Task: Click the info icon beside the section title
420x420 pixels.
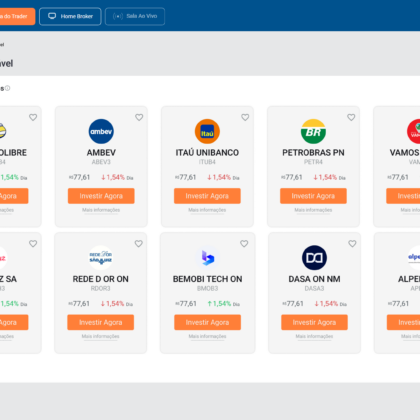Action: (x=7, y=88)
